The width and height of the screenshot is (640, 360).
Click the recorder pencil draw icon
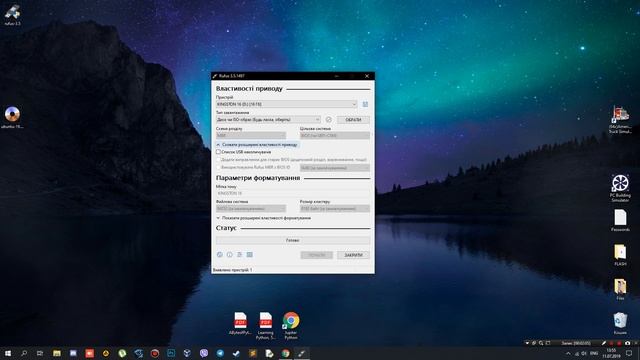click(604, 343)
